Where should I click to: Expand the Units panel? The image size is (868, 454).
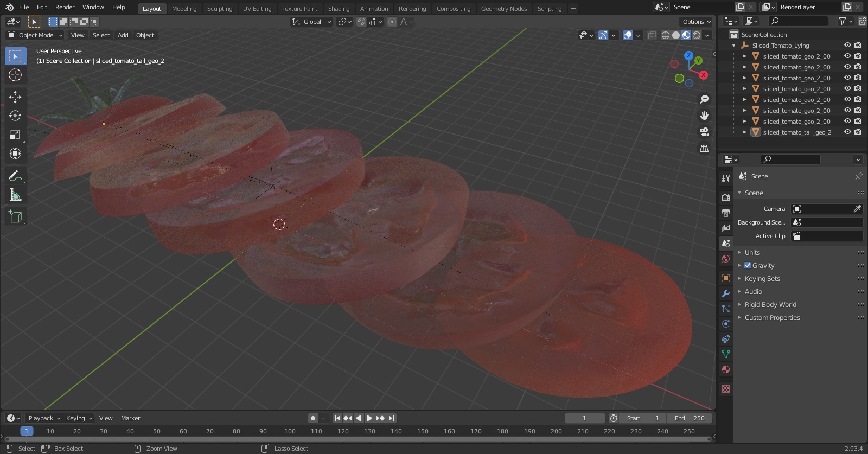click(x=752, y=252)
